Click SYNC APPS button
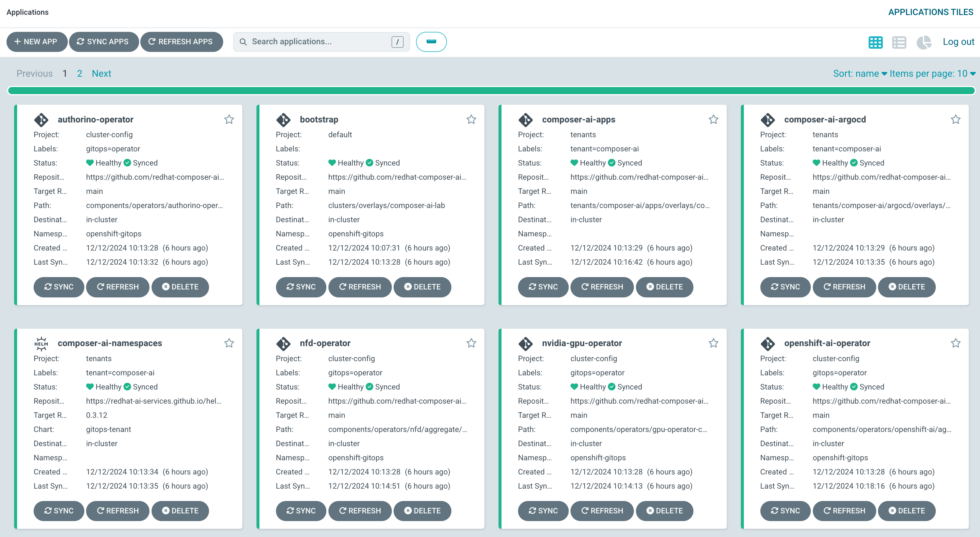Image resolution: width=980 pixels, height=537 pixels. (x=103, y=42)
